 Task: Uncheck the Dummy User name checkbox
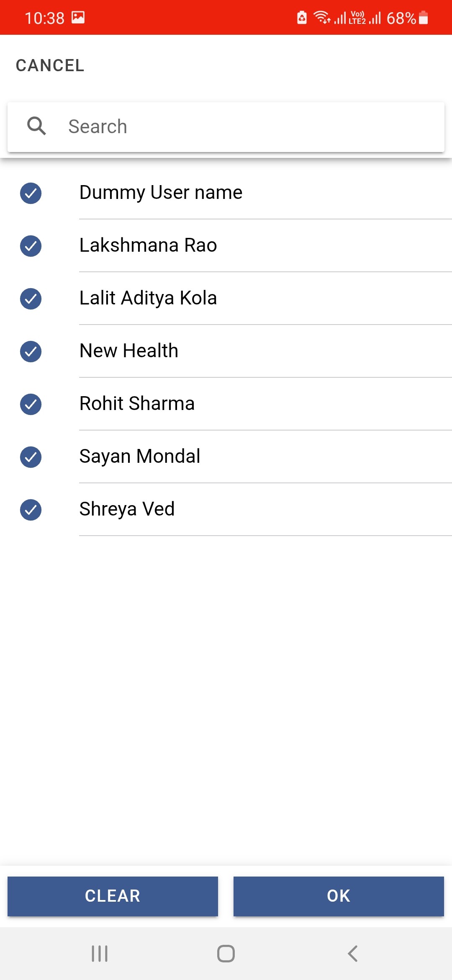click(31, 193)
